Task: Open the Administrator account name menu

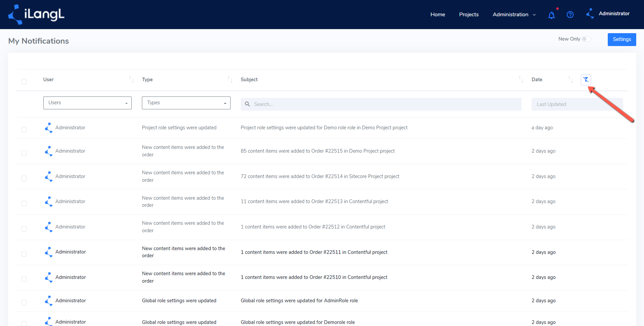Action: click(x=614, y=14)
